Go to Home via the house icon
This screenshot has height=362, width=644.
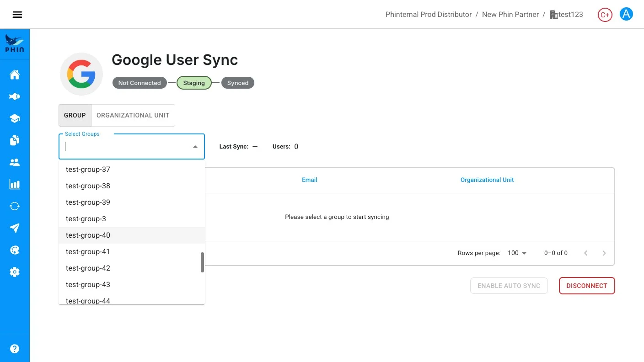(x=15, y=75)
